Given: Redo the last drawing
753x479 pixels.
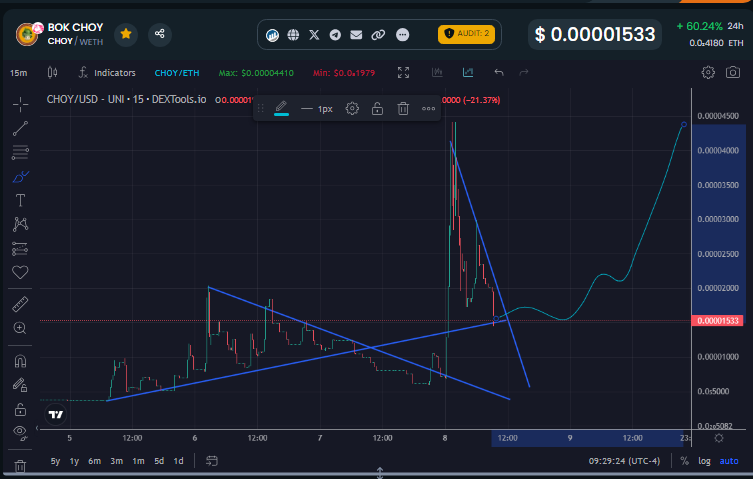Looking at the screenshot, I should pyautogui.click(x=524, y=73).
